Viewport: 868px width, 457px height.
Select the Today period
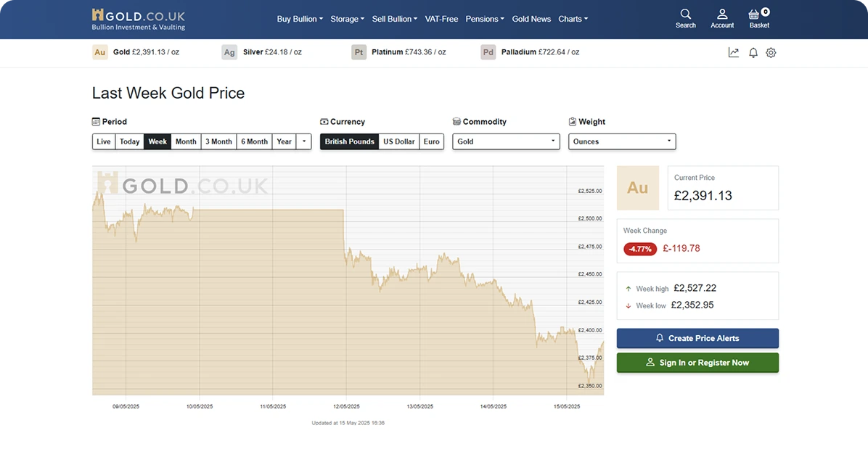[x=129, y=141]
